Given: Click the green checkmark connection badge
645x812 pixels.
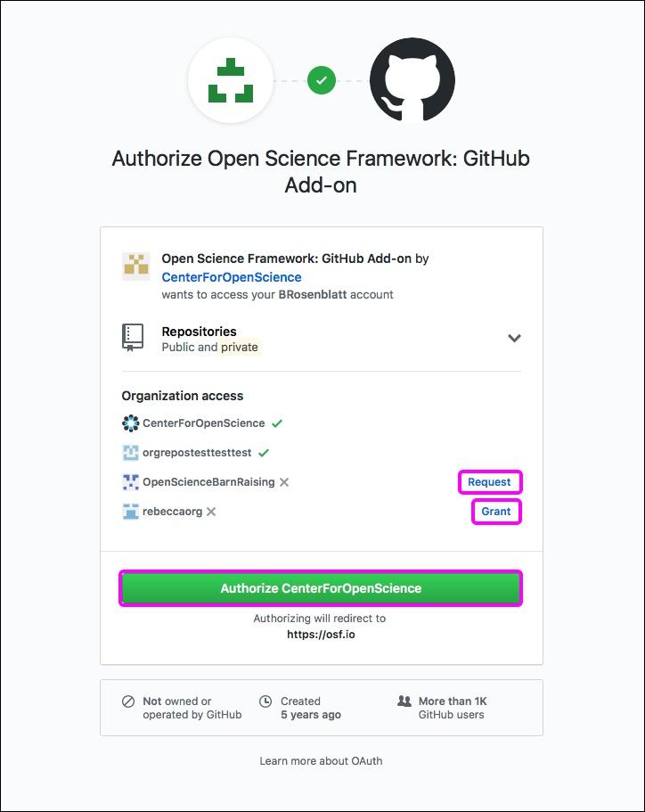Looking at the screenshot, I should [322, 79].
